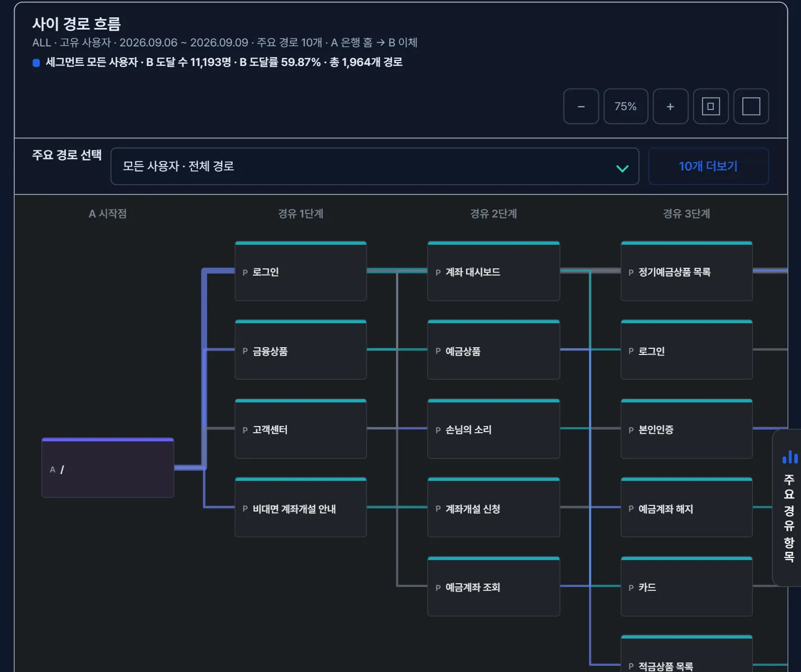Click the fit-to-screen icon button
Viewport: 801px width, 672px height.
(x=711, y=106)
